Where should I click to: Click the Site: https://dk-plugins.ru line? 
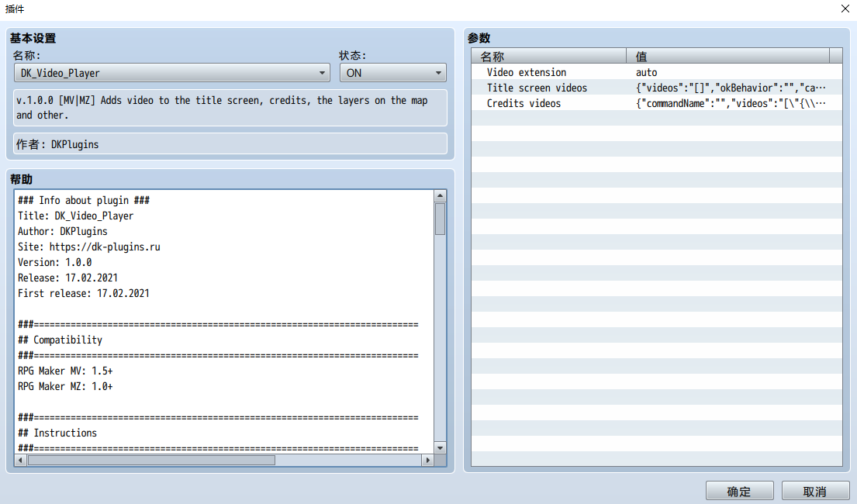coord(89,247)
